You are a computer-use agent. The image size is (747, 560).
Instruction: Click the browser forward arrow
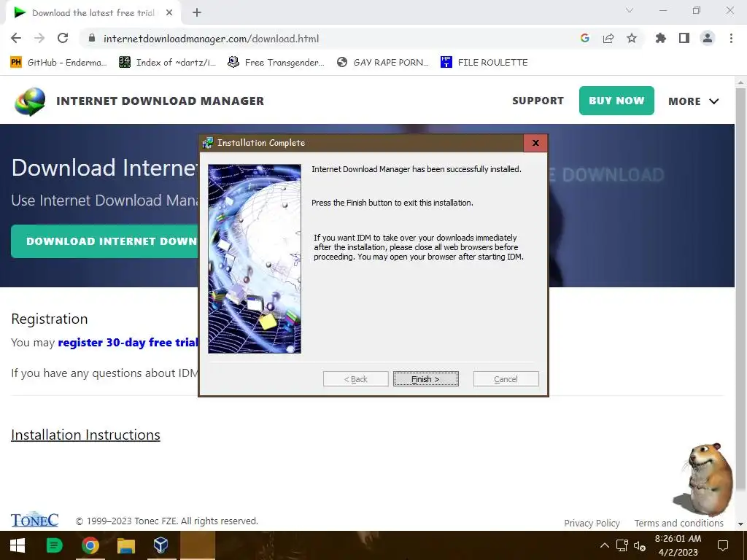tap(39, 38)
